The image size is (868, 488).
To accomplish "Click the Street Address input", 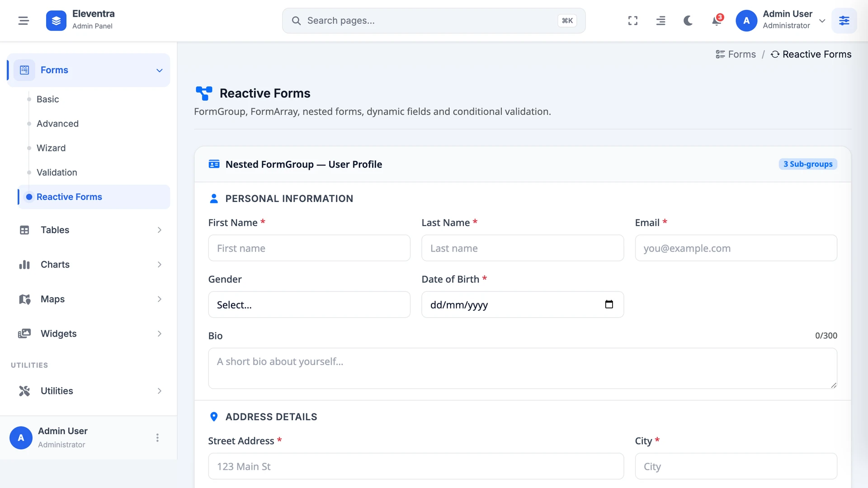I will [x=416, y=466].
